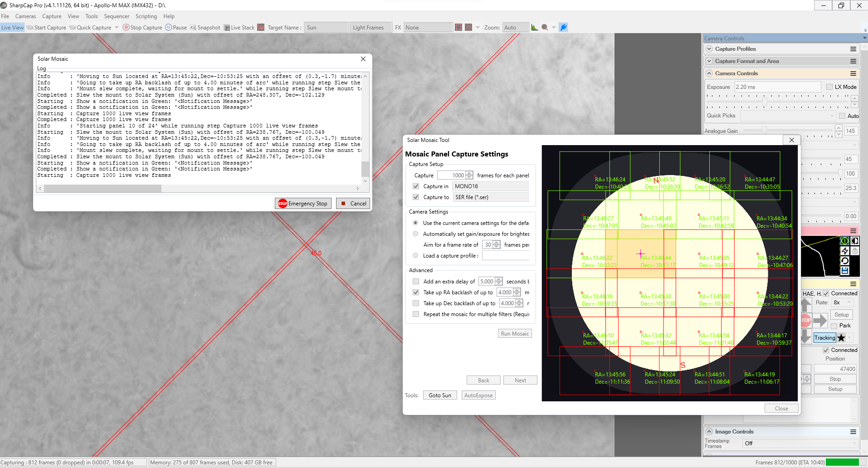Open the Tools menu
This screenshot has height=468, width=868.
92,16
